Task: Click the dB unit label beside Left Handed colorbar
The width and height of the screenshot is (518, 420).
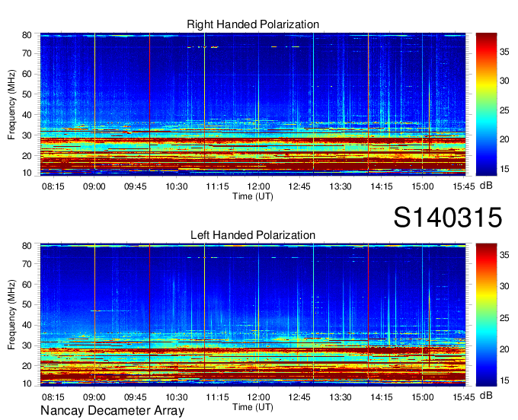Action: [x=486, y=395]
